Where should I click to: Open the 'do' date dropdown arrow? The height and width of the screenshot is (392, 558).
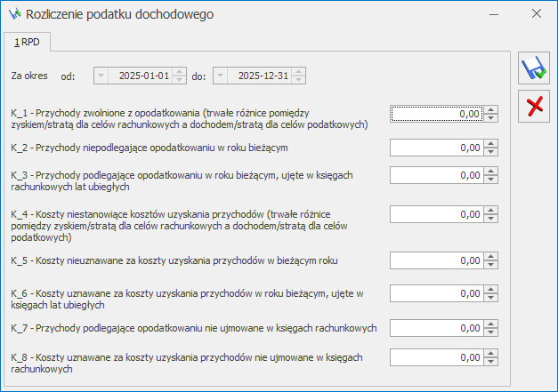tap(221, 76)
